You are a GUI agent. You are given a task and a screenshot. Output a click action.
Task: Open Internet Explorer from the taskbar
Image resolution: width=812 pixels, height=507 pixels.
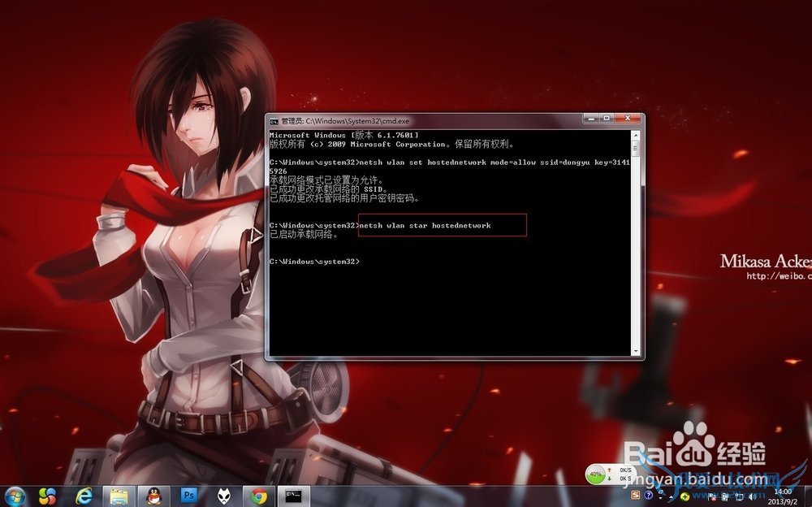coord(84,496)
